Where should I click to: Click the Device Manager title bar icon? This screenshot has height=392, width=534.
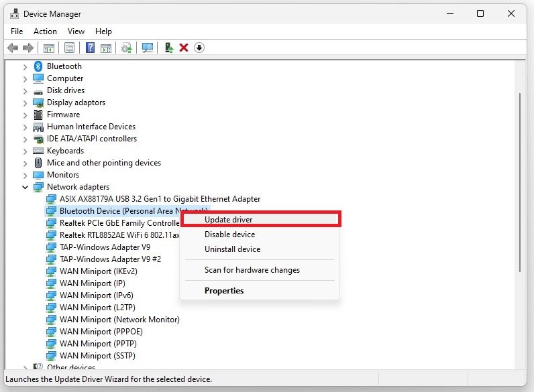coord(14,13)
